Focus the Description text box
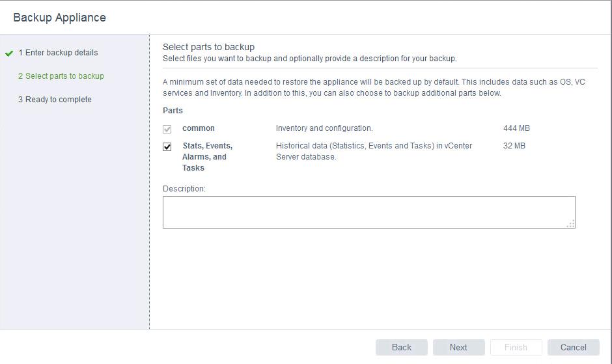The image size is (612, 364). point(369,212)
